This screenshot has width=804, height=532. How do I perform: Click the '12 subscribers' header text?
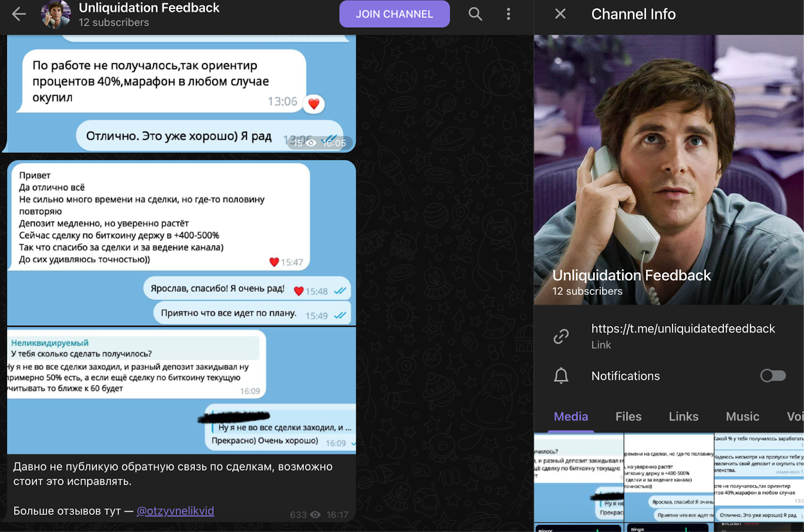click(114, 23)
